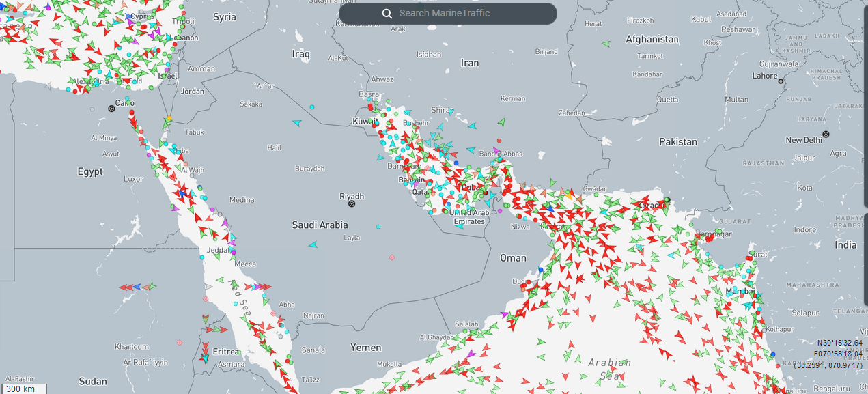
Task: Click the Afghanistan country label
Action: click(x=652, y=40)
